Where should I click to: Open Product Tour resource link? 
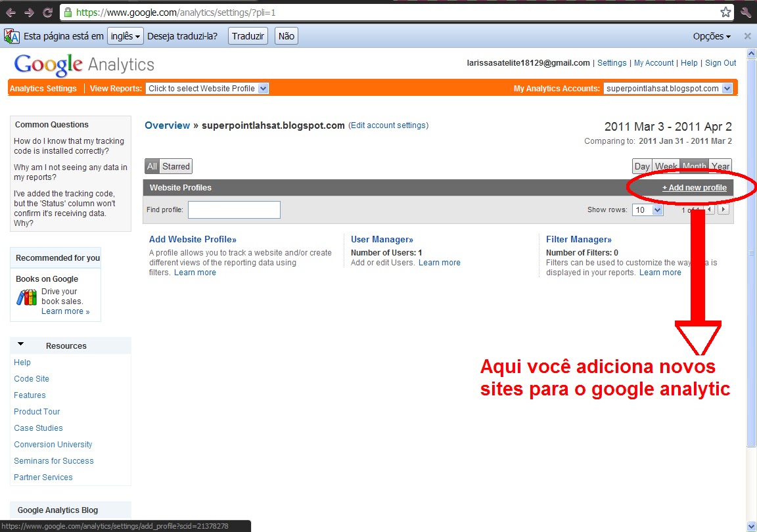[37, 412]
